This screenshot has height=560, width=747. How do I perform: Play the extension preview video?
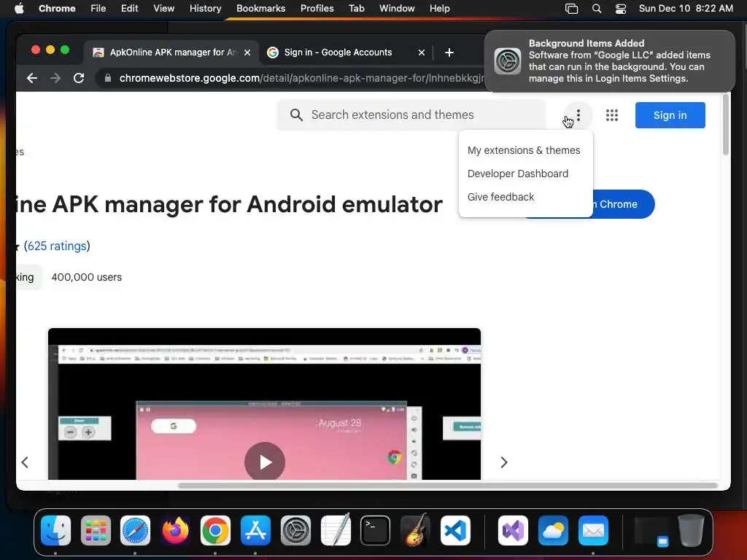coord(265,462)
